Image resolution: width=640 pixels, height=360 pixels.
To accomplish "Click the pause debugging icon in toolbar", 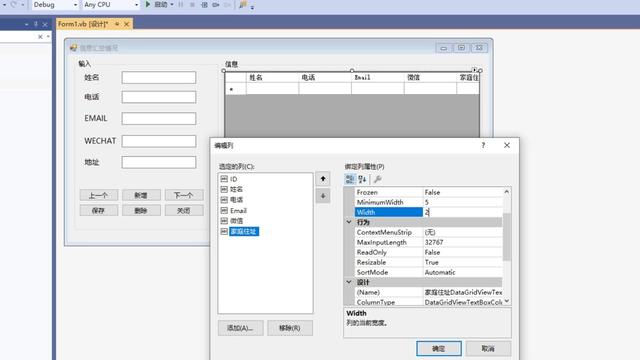I will click(181, 5).
